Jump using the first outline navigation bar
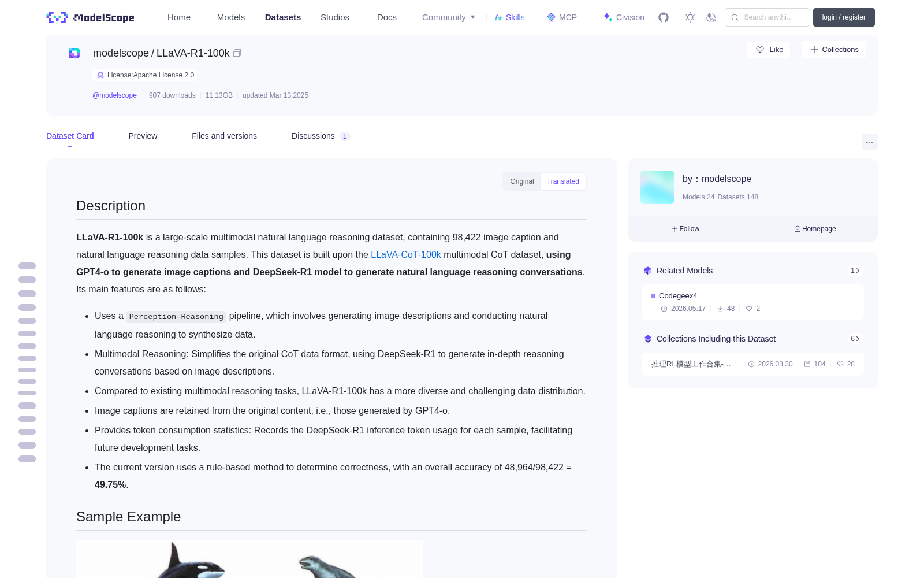924x578 pixels. tap(27, 266)
